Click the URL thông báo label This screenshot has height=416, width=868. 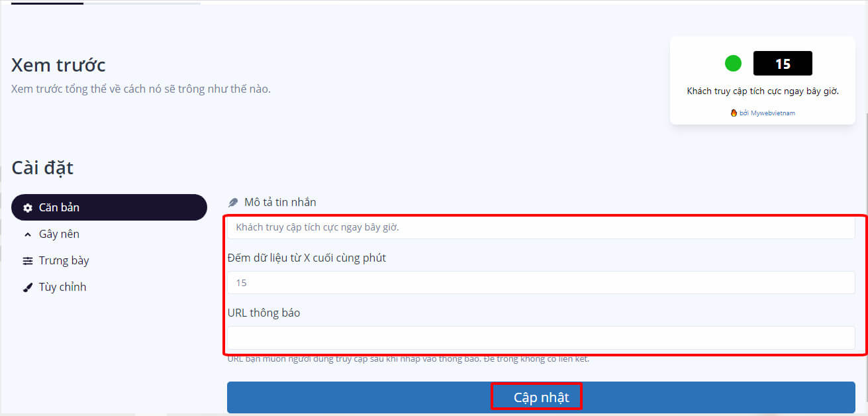[264, 313]
